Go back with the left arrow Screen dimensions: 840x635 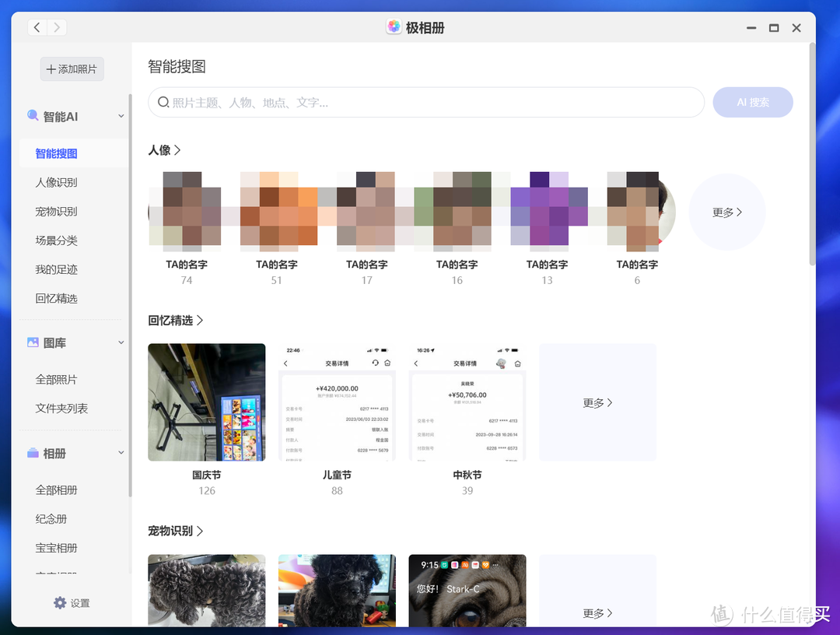[37, 27]
